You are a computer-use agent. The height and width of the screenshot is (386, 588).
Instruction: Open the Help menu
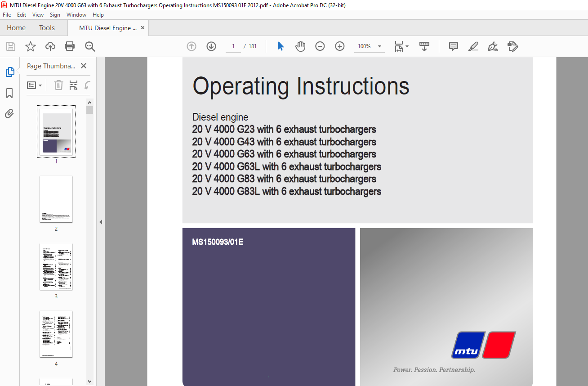tap(98, 15)
